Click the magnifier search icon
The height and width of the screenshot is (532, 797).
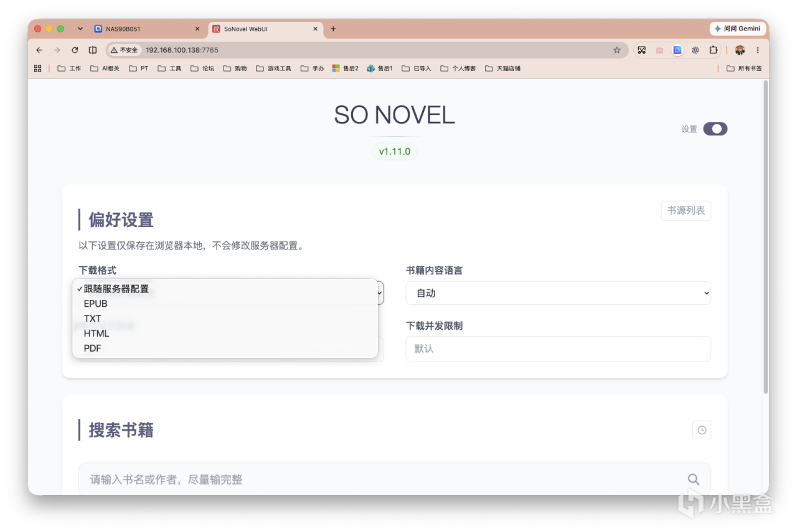(693, 479)
